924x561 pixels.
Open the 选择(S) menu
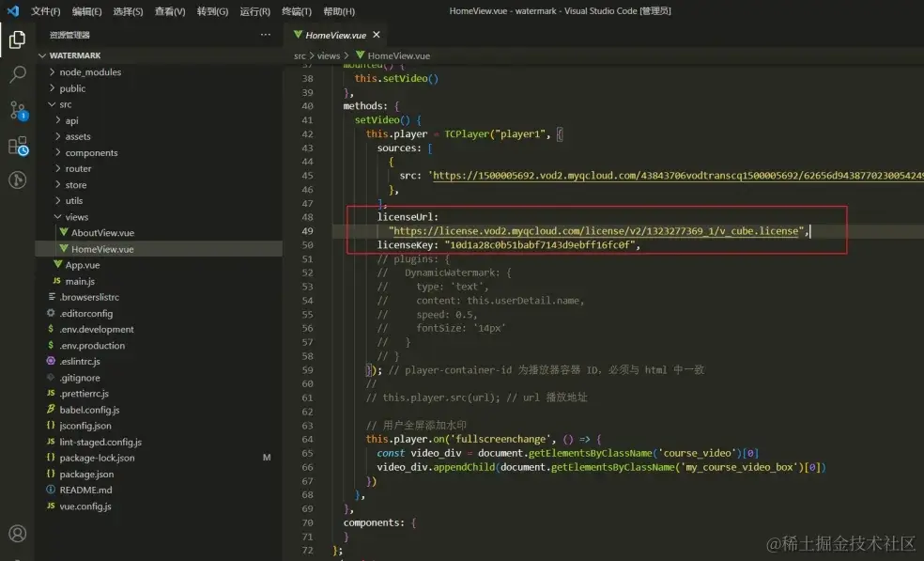(x=128, y=11)
